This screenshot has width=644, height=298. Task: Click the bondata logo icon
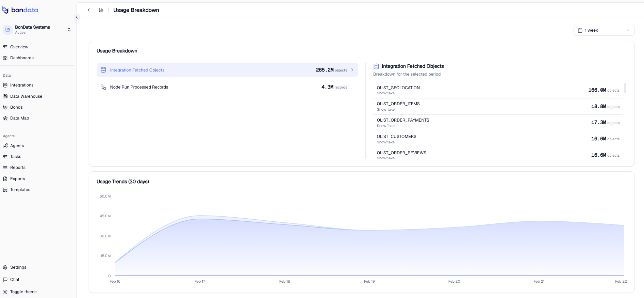tap(5, 10)
